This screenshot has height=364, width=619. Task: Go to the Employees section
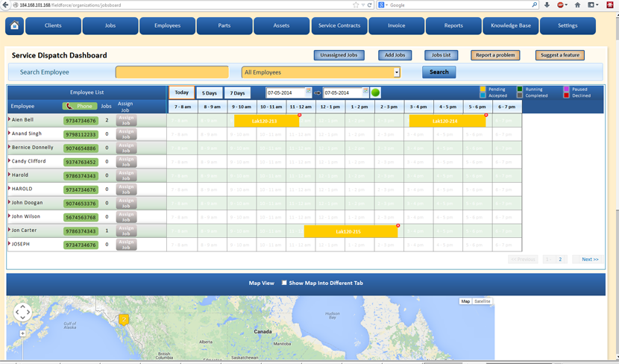pyautogui.click(x=167, y=25)
